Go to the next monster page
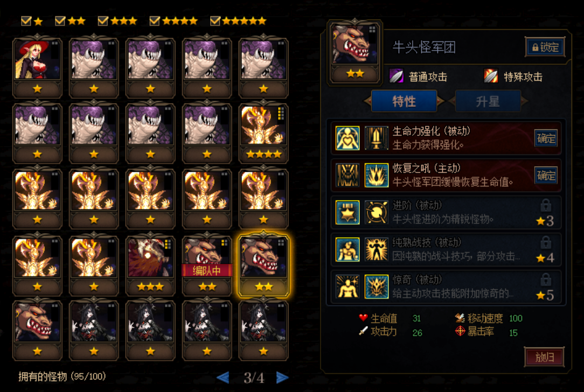Viewport: 584px width, 392px height. coord(282,377)
